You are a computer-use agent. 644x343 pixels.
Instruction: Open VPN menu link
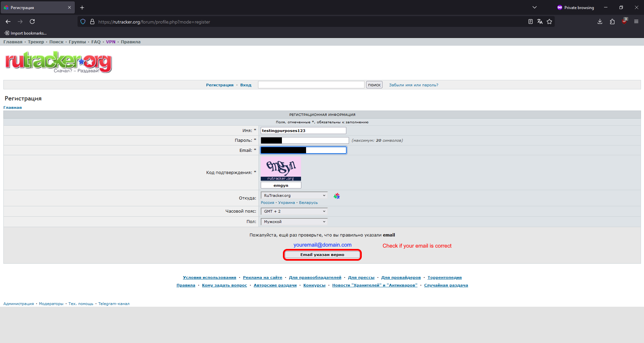pos(111,42)
